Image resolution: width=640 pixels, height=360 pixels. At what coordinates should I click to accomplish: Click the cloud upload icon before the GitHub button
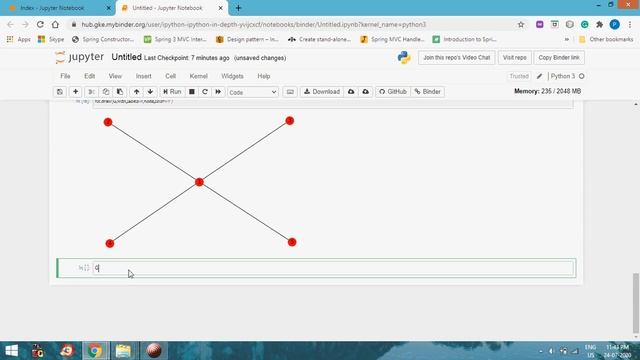366,92
